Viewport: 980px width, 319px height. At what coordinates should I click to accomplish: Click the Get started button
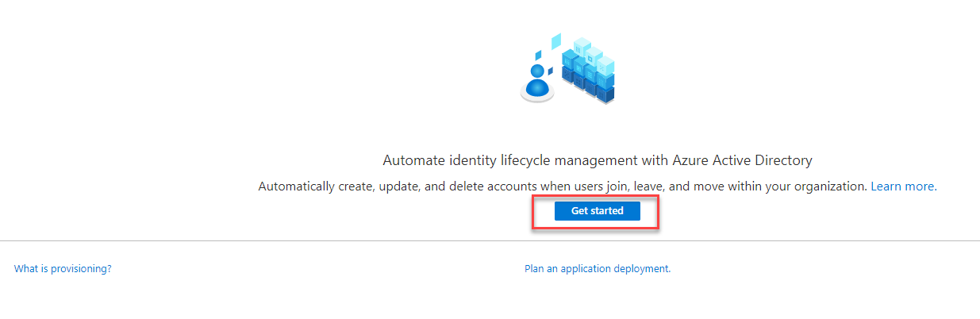(597, 211)
